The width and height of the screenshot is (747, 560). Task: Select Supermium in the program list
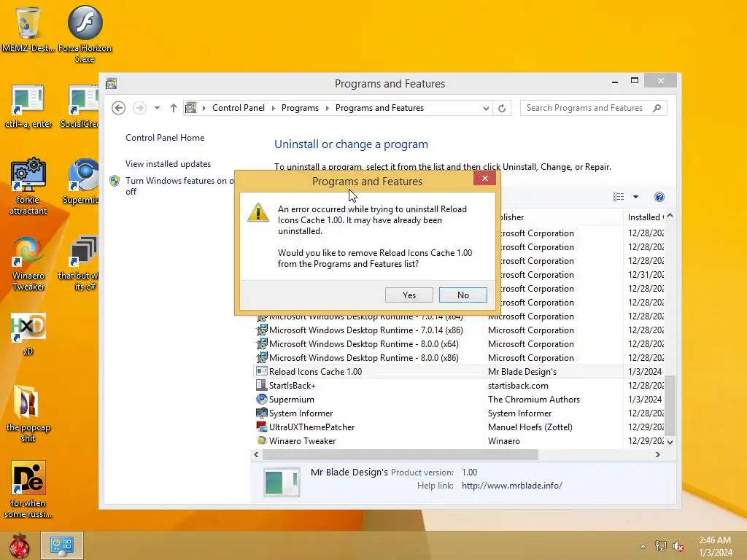tap(291, 399)
